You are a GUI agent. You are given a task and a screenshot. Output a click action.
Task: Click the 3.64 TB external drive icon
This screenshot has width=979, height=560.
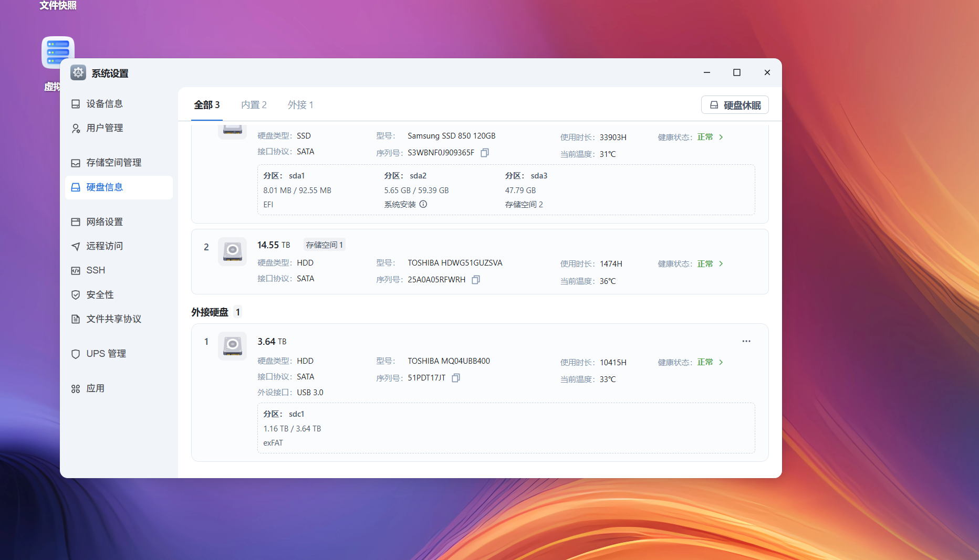pos(232,346)
